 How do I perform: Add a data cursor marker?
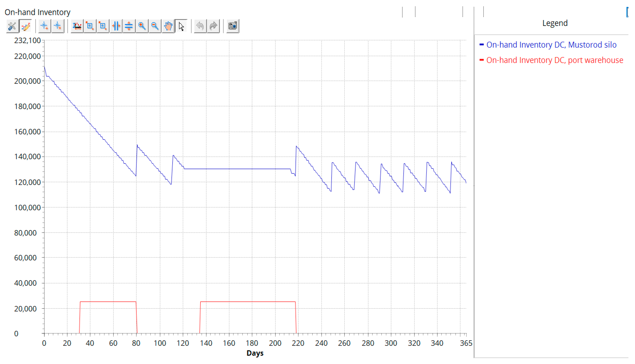click(x=45, y=26)
